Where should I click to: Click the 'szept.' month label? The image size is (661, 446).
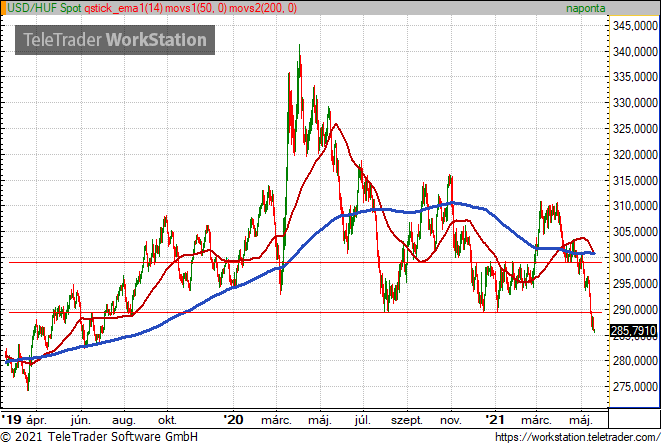click(x=407, y=421)
